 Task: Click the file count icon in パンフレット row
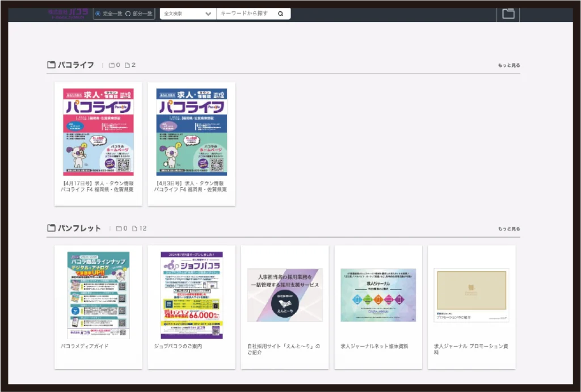(x=134, y=228)
